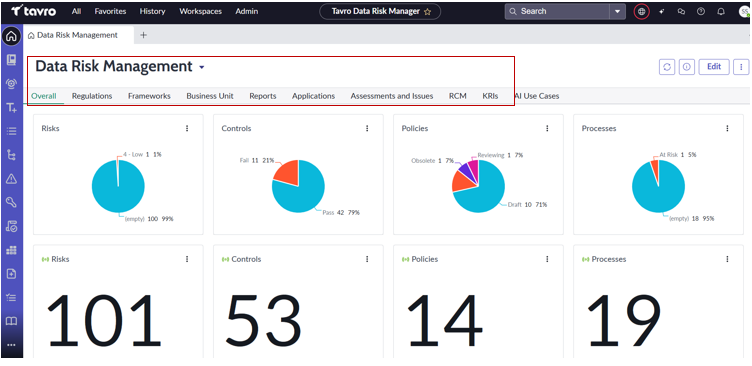Click the blue Draft slice in Policies pie
The image size is (752, 366).
(x=484, y=192)
